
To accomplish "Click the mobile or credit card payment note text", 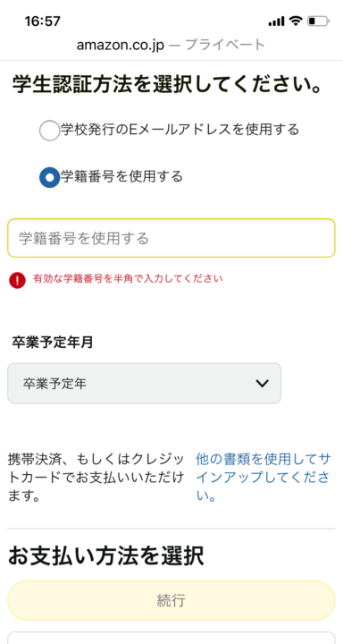I will (x=96, y=478).
